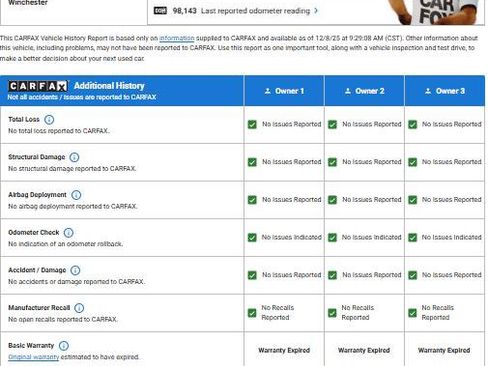Click the Owner 1 person icon
488x366 pixels.
coord(267,91)
